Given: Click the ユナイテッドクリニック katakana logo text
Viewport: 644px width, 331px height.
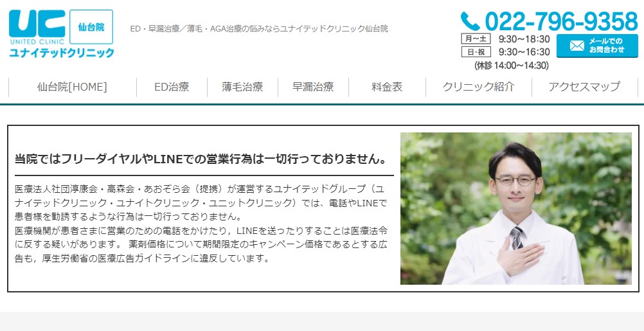Looking at the screenshot, I should [62, 53].
